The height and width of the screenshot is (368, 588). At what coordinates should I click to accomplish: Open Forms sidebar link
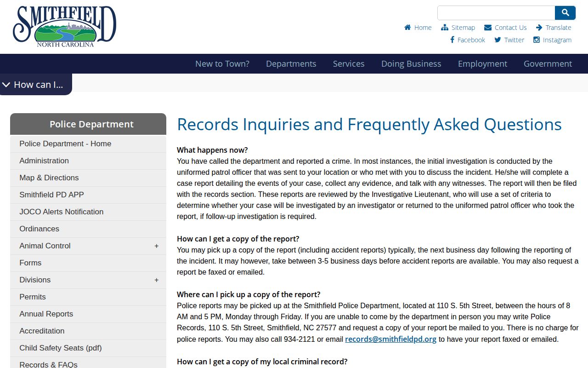tap(88, 263)
